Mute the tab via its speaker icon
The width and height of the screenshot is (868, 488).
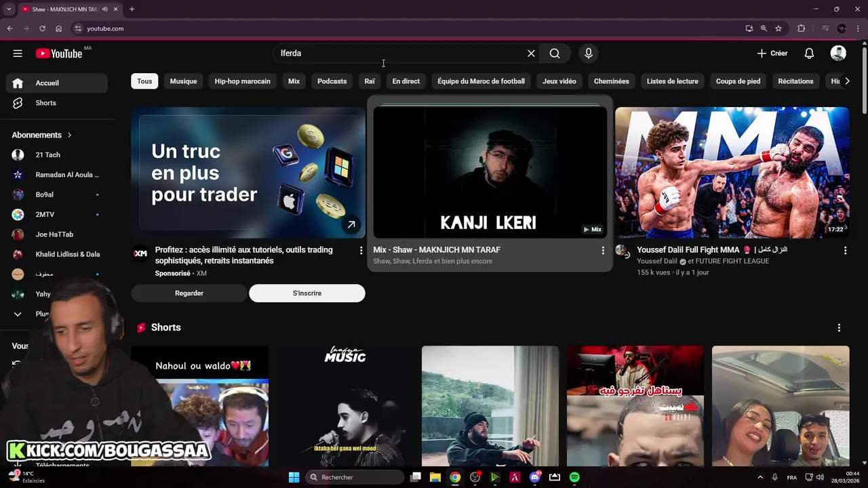point(104,9)
